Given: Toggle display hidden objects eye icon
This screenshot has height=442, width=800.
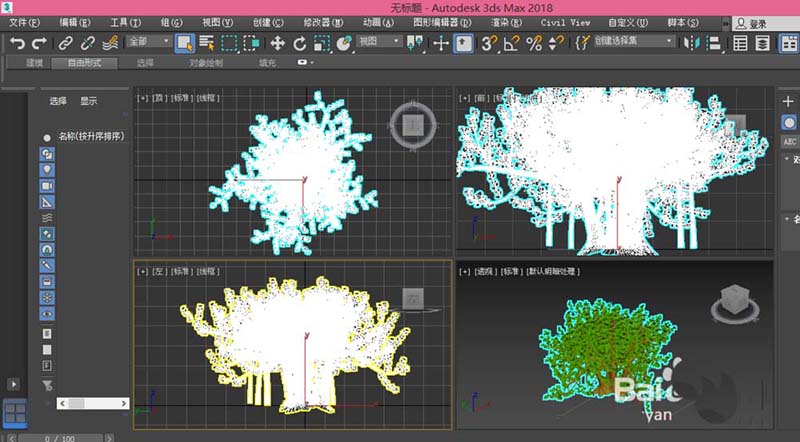Looking at the screenshot, I should [47, 314].
